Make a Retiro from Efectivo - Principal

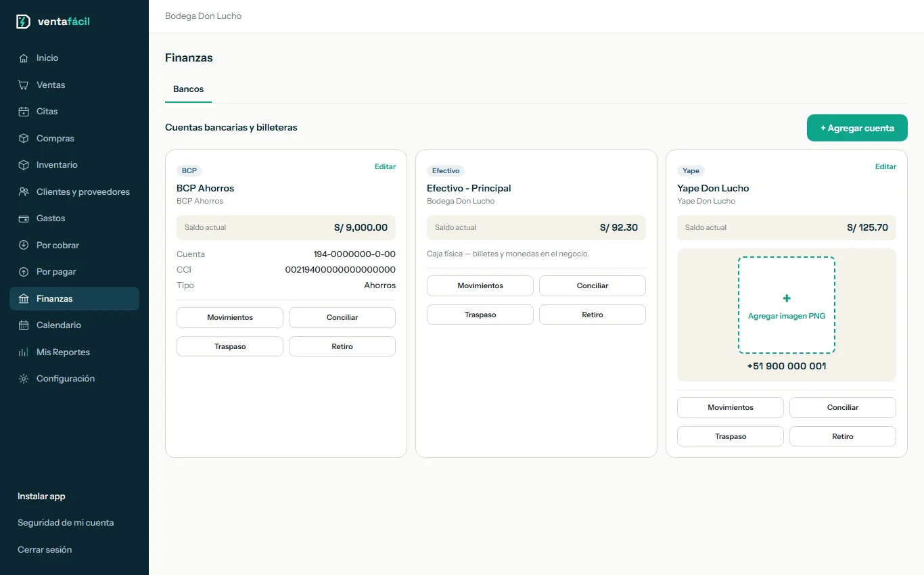(x=593, y=315)
